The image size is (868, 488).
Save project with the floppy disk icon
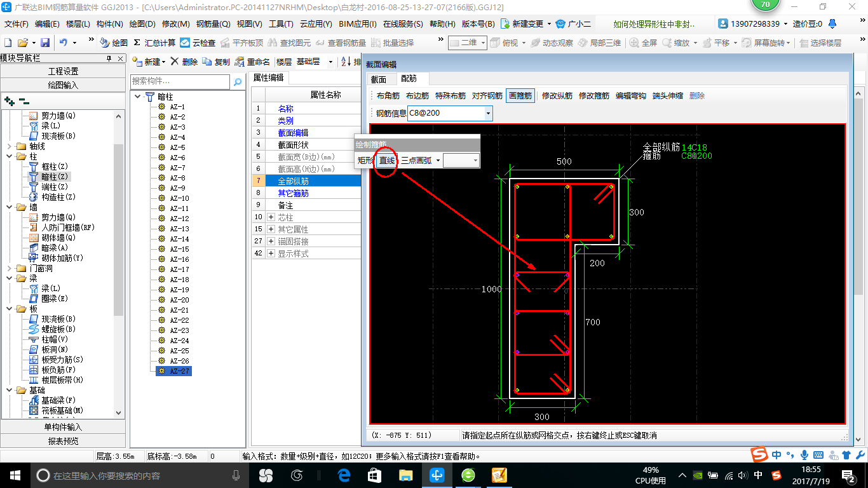click(45, 43)
